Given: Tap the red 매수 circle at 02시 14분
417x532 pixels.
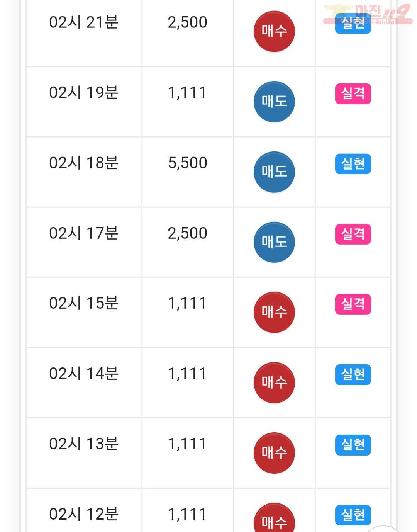Looking at the screenshot, I should 274,382.
